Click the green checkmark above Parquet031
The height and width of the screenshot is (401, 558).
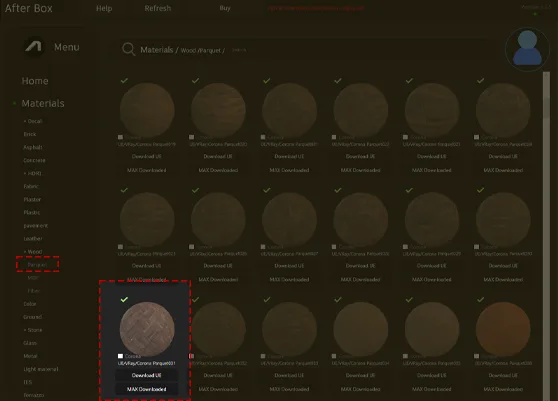124,300
